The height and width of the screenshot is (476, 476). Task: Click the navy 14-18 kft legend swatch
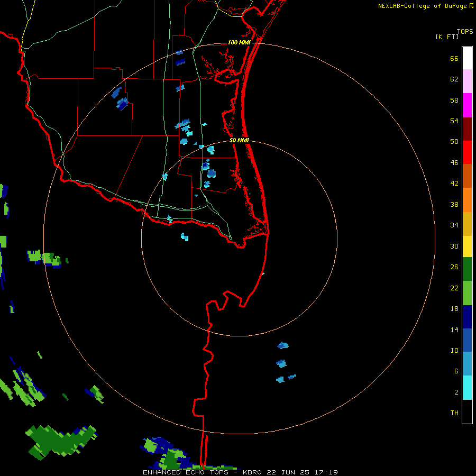point(467,317)
